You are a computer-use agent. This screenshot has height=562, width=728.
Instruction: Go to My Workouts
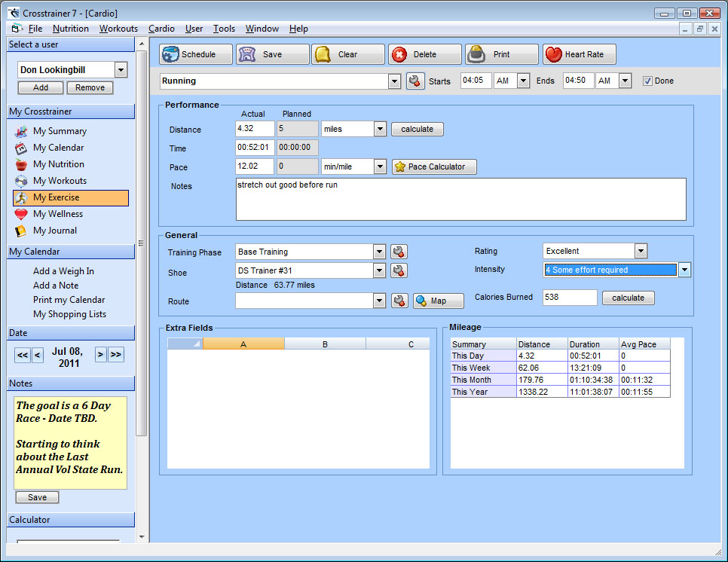pos(60,181)
